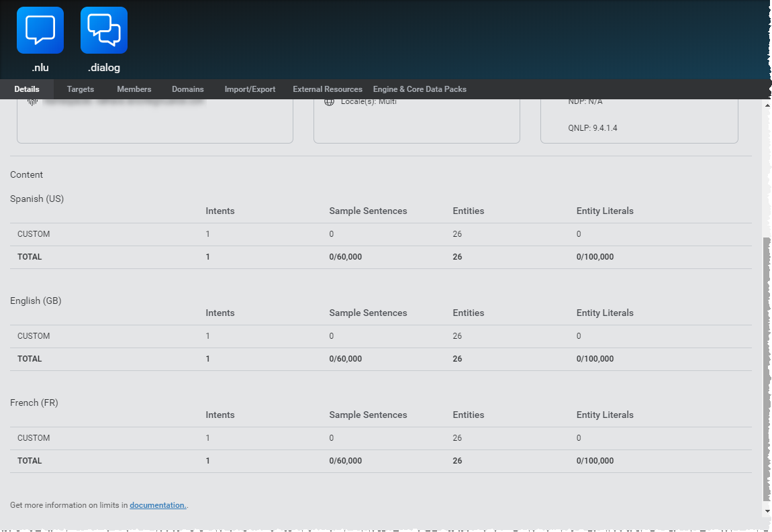Open the .dialog application icon
Screen dimensions: 772x532
pyautogui.click(x=103, y=30)
